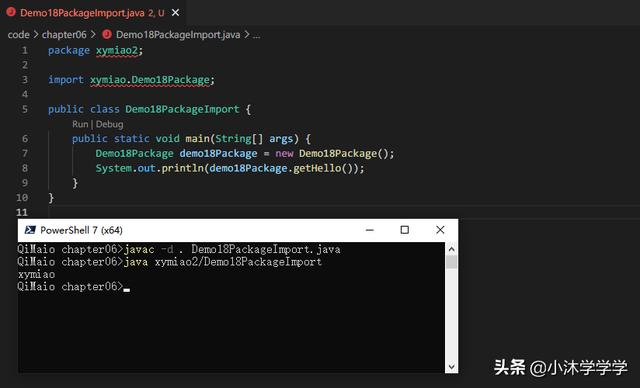The image size is (640, 388).
Task: Open the Demo18PackageImport.java breadcrumb item
Action: (x=178, y=35)
